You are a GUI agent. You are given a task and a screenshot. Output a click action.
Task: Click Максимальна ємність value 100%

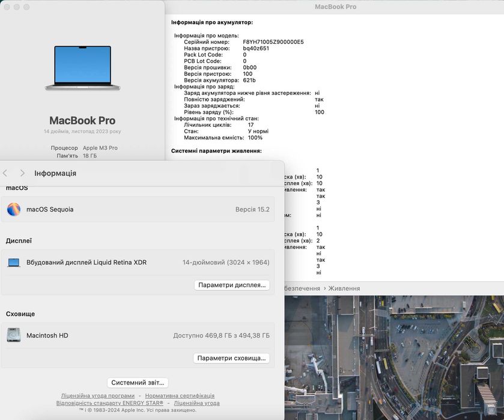coord(255,138)
